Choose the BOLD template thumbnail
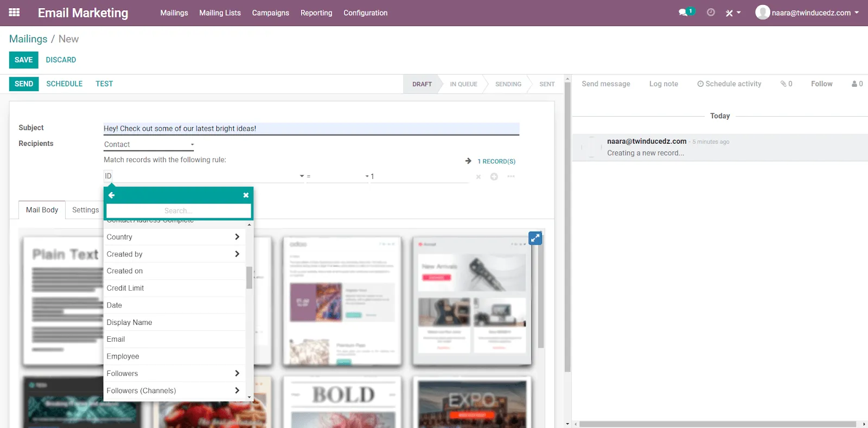 (342, 401)
